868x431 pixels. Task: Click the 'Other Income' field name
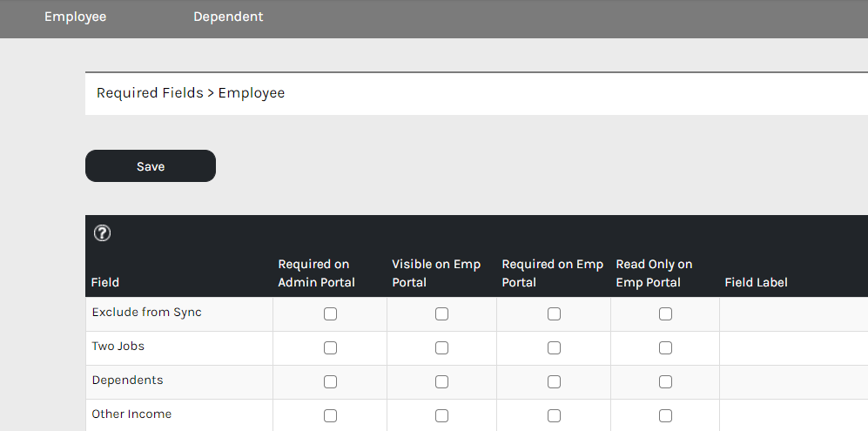[x=131, y=414]
